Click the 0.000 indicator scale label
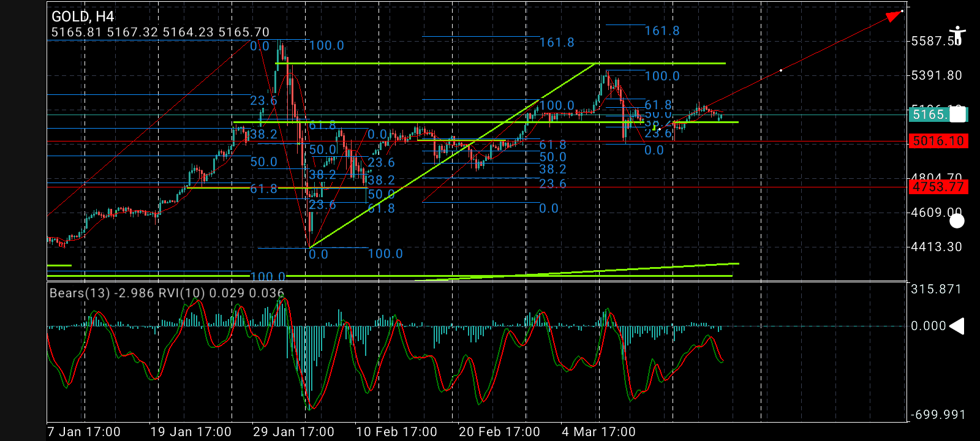The width and height of the screenshot is (980, 441). coord(929,326)
